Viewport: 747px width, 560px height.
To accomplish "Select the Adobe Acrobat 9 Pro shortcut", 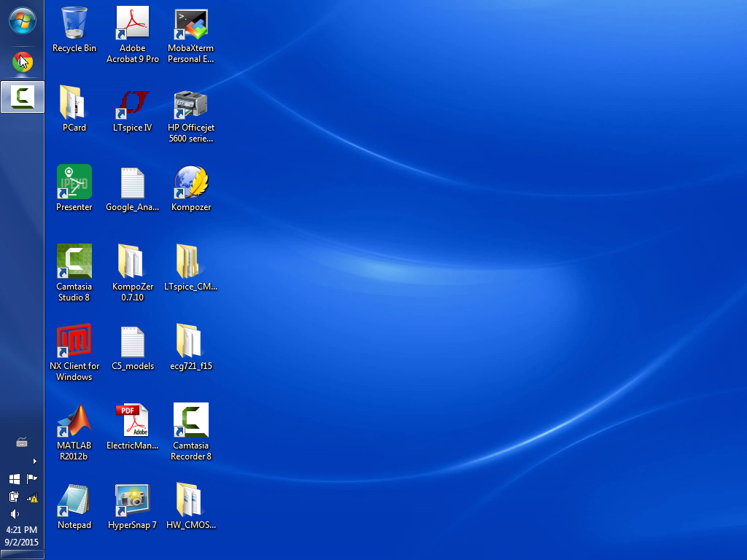I will (133, 23).
